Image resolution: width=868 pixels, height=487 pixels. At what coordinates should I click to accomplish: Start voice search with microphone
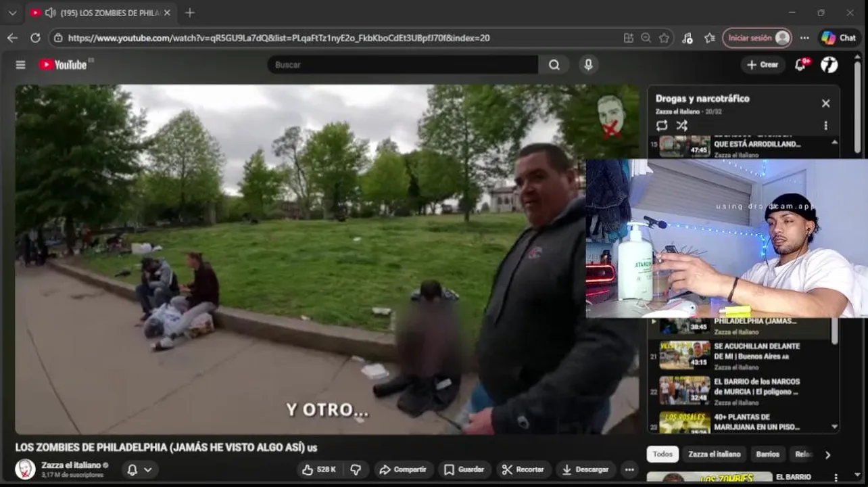tap(588, 65)
